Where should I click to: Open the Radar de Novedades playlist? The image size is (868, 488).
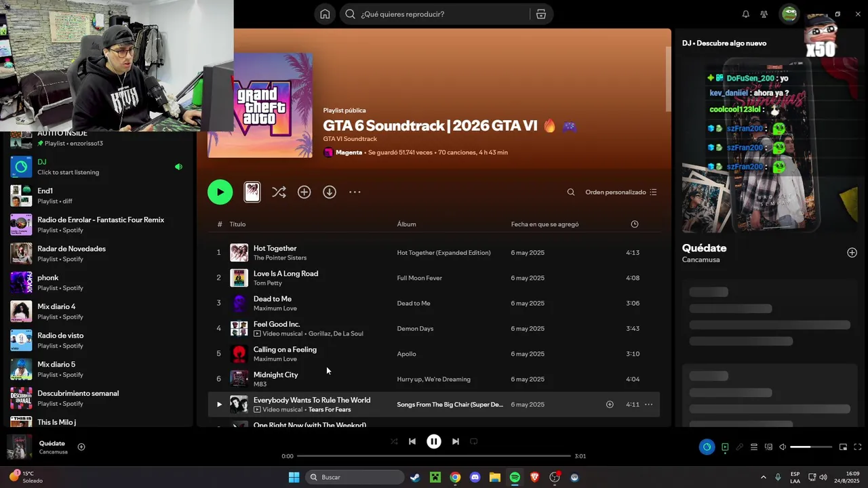[x=98, y=253]
